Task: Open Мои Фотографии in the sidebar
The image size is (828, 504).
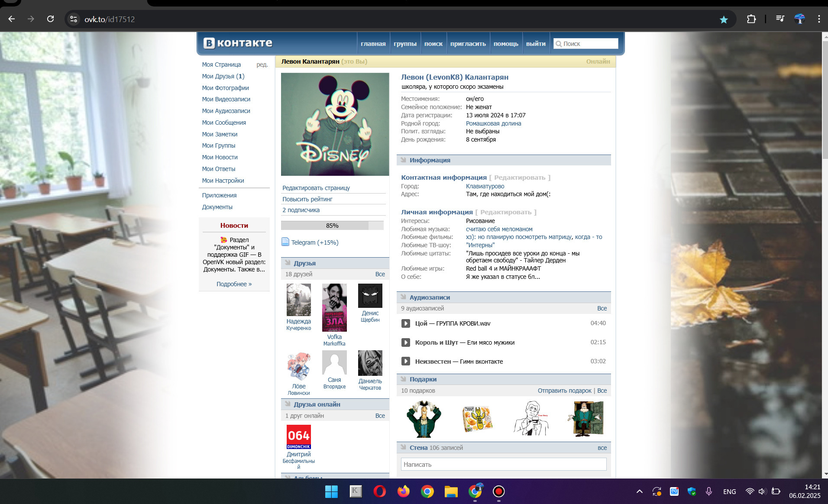Action: pos(225,88)
